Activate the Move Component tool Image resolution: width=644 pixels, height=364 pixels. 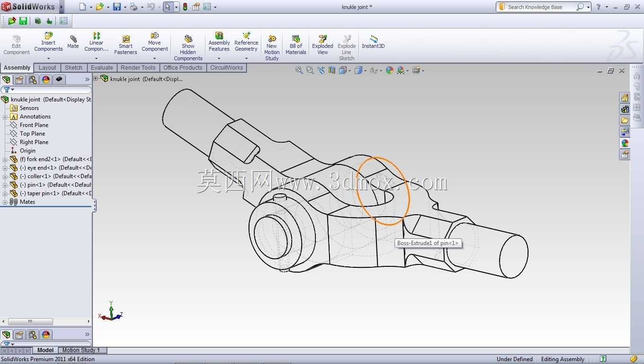pyautogui.click(x=154, y=42)
